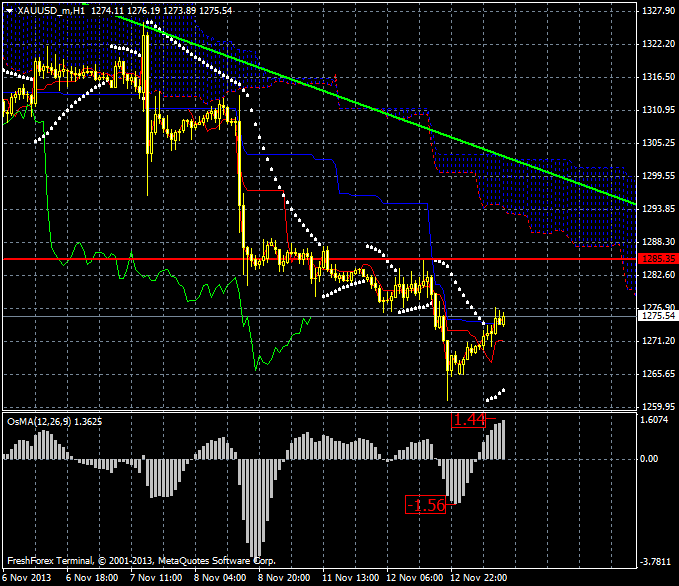Click the 7 Nov 11:00 time label
The height and width of the screenshot is (586, 679).
157,578
